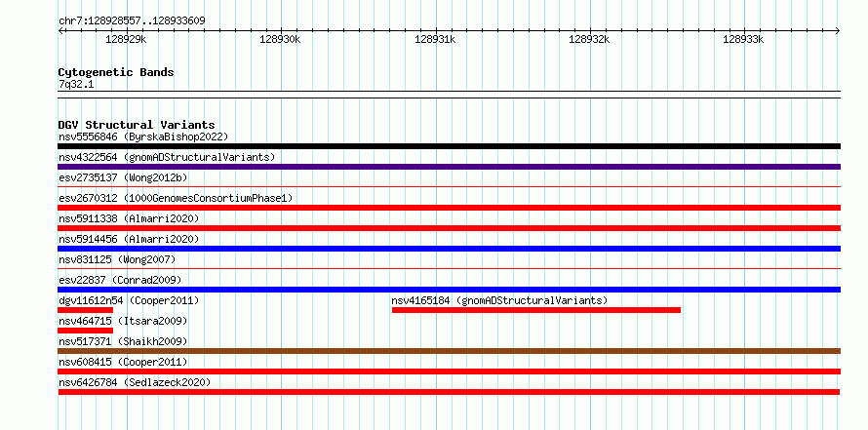Click the ruler's right arrowhead
Image resolution: width=868 pixels, height=430 pixels.
click(x=838, y=31)
